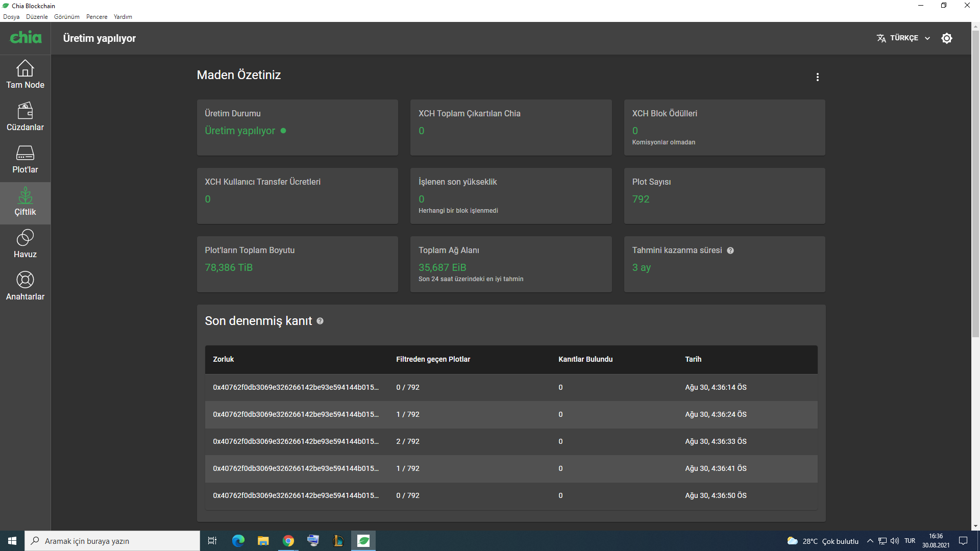Open the Yardım menu
The image size is (980, 551).
coord(122,17)
